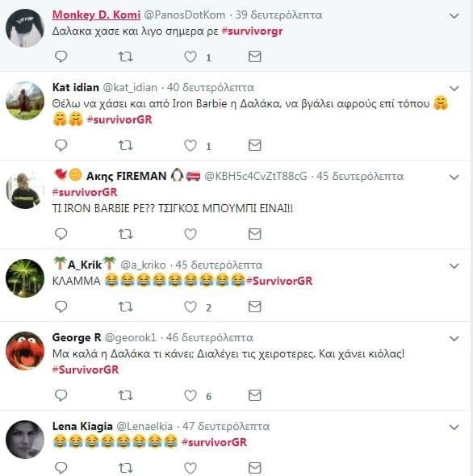Viewport: 473px width, 476px height.
Task: Open #survivorgr hashtag in Monkey D. Komi's tweet
Action: click(252, 31)
